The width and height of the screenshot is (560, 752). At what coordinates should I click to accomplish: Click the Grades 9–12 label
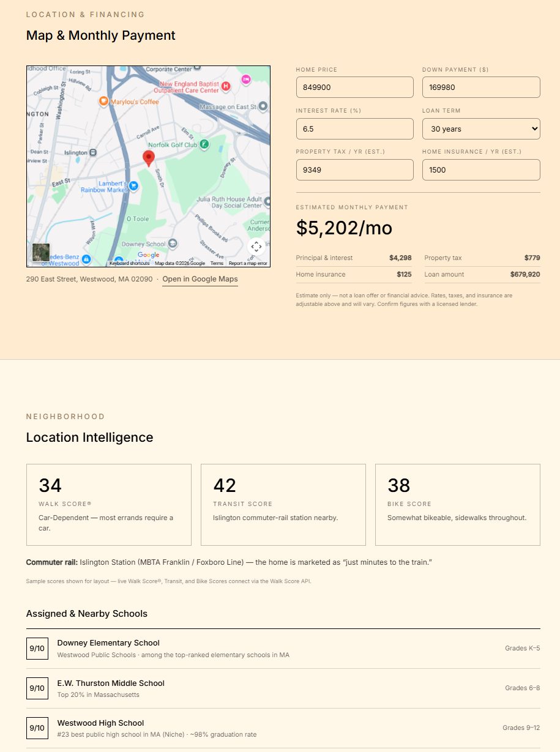pyautogui.click(x=521, y=728)
